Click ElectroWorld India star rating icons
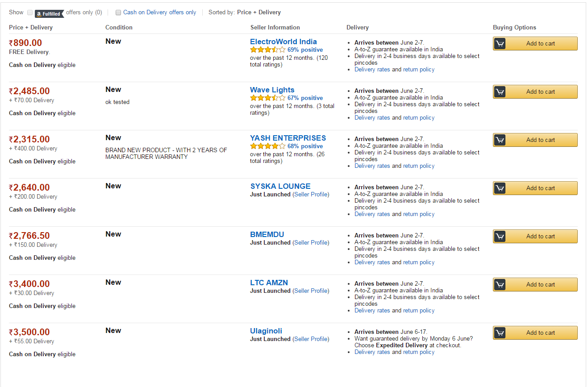 267,50
